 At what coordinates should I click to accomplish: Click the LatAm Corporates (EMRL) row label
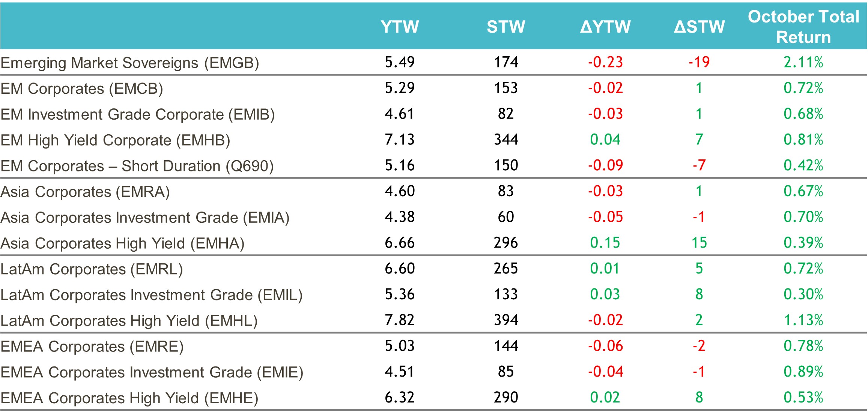(92, 269)
